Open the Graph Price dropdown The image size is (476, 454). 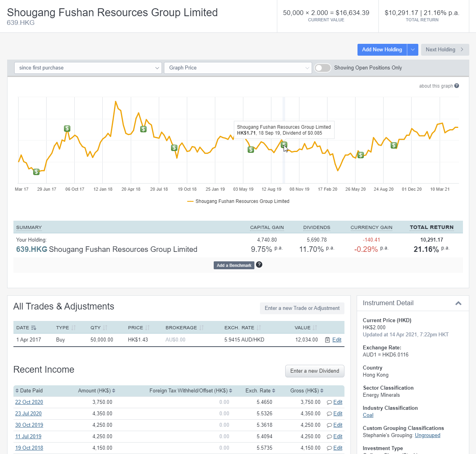[x=238, y=68]
